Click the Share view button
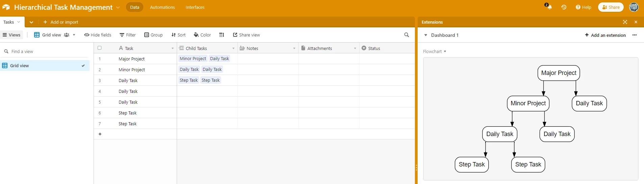Screen dimensions: 644x184 [x=246, y=35]
